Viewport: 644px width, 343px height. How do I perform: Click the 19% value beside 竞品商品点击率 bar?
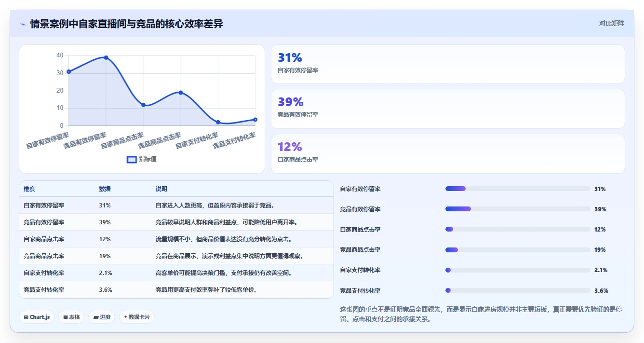click(600, 250)
